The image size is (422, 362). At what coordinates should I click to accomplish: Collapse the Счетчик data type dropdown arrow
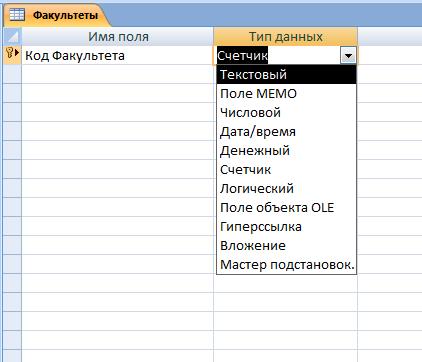click(348, 55)
